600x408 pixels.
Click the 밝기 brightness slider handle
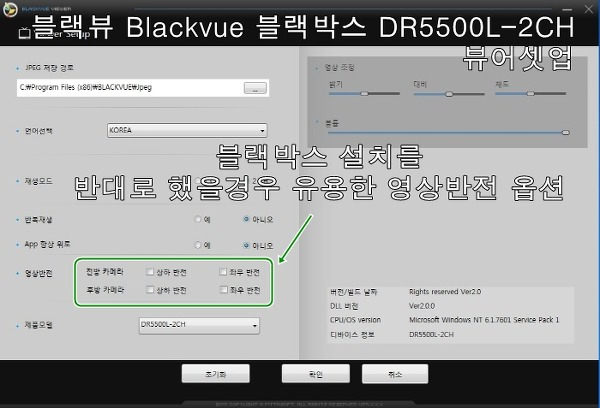pyautogui.click(x=364, y=93)
